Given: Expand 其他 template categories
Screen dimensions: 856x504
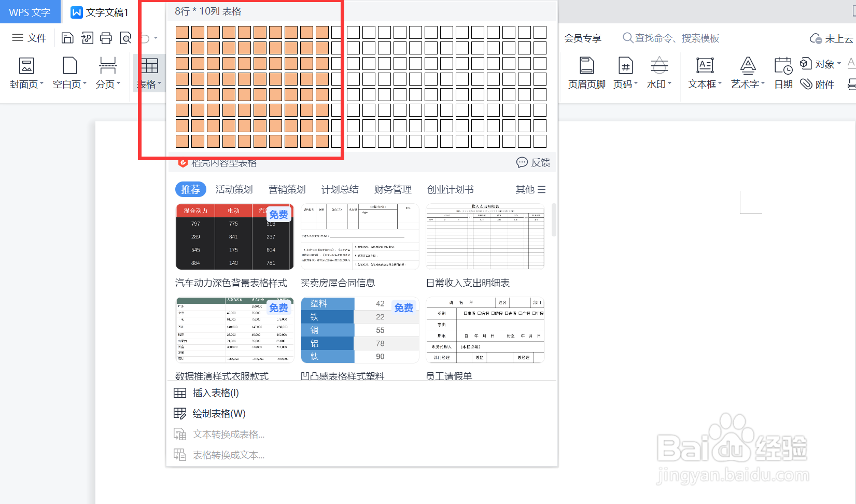Looking at the screenshot, I should tap(529, 189).
